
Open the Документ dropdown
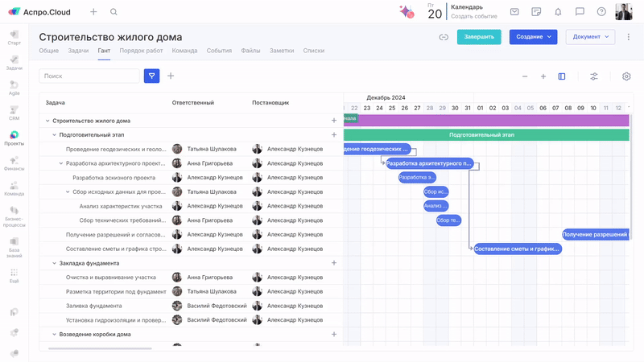(590, 37)
